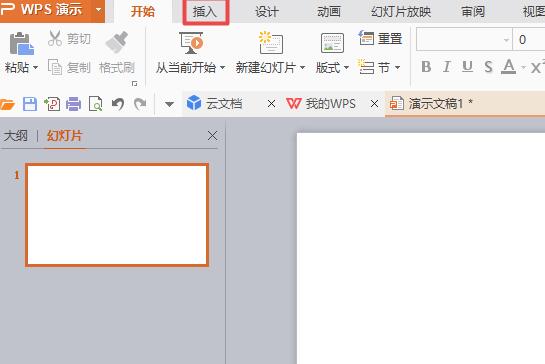Switch to the 幻灯片 panel tab

point(65,136)
